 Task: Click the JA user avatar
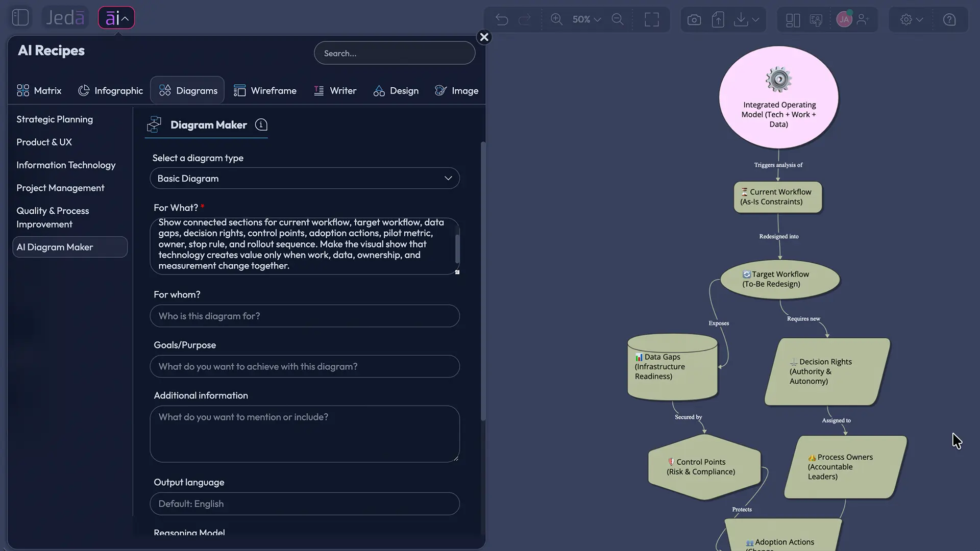(x=844, y=19)
